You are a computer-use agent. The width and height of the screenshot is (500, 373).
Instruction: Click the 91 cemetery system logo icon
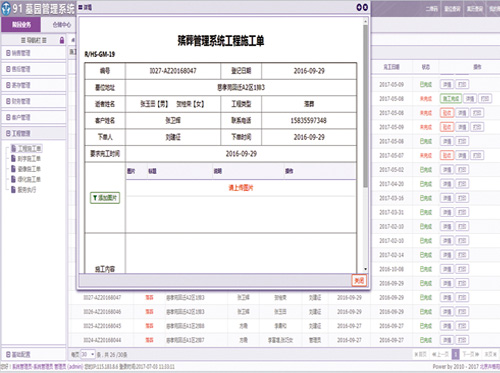[x=6, y=9]
